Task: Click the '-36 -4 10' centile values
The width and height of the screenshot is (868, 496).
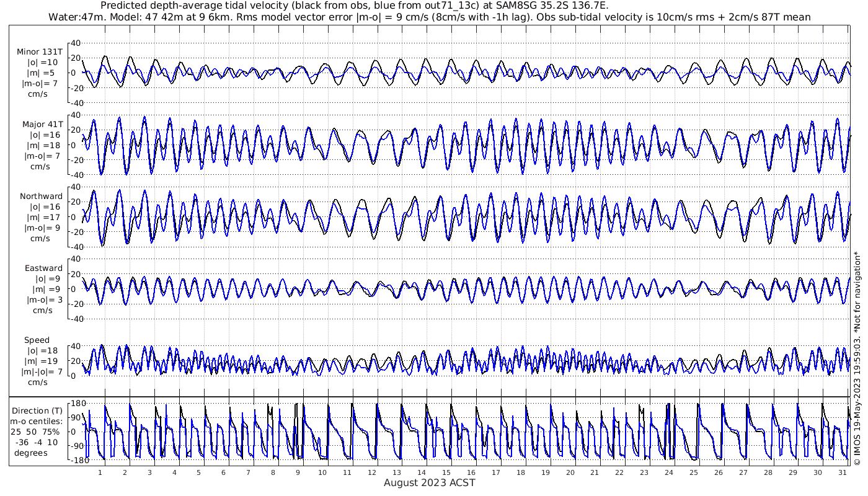Action: point(36,442)
